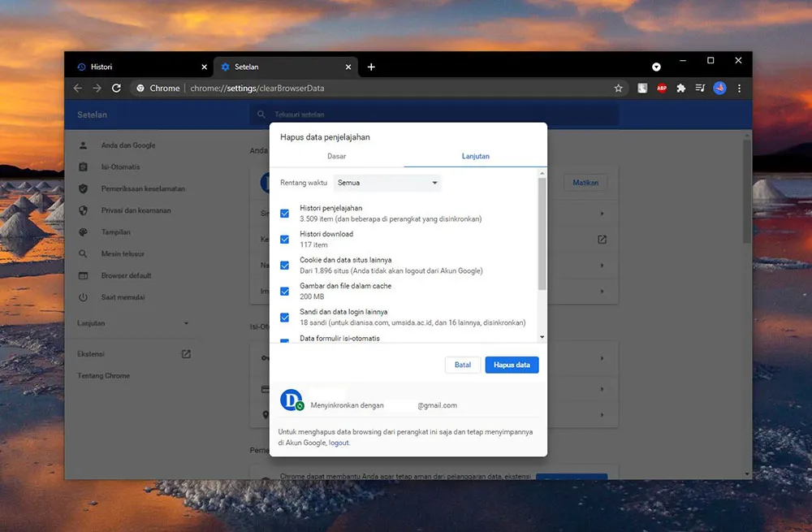Click the bookmark star icon
The height and width of the screenshot is (532, 812).
(x=619, y=88)
